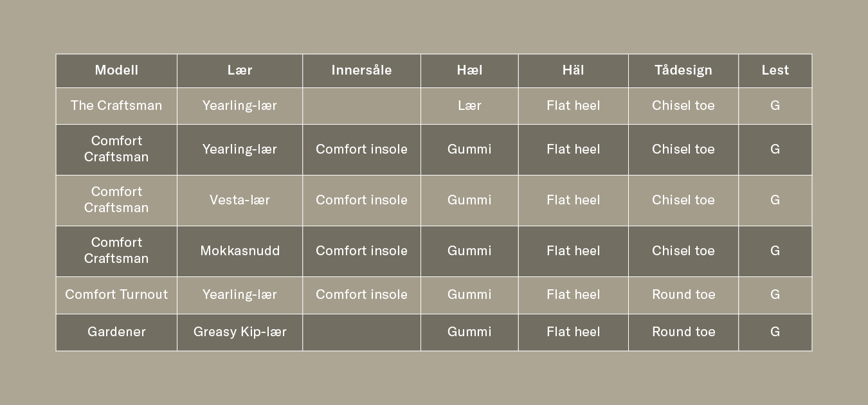Image resolution: width=868 pixels, height=405 pixels.
Task: Select the Mokkasnudd leather cell
Action: [240, 251]
